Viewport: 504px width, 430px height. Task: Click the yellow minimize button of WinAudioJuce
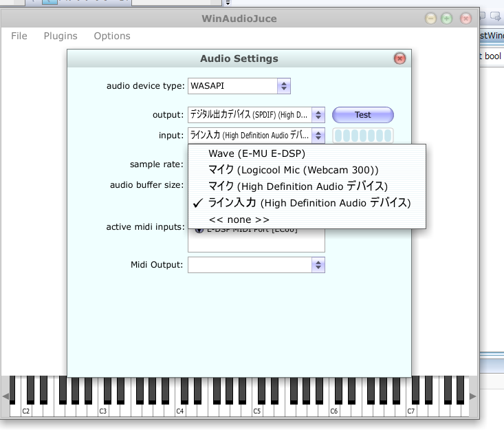coord(431,19)
